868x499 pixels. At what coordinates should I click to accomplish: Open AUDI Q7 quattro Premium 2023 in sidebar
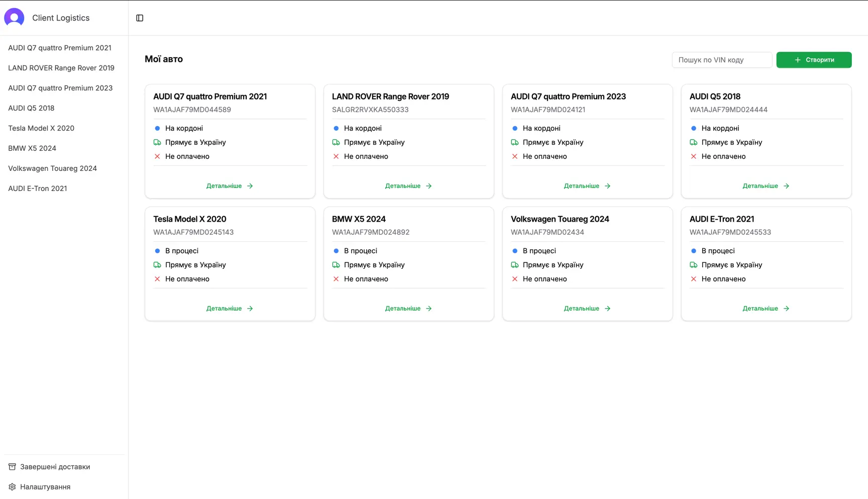[64, 88]
